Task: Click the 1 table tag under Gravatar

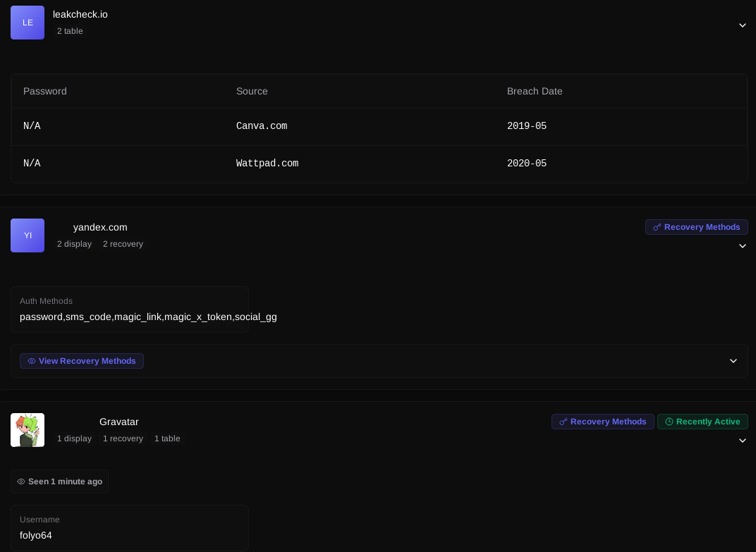Action: 167,438
